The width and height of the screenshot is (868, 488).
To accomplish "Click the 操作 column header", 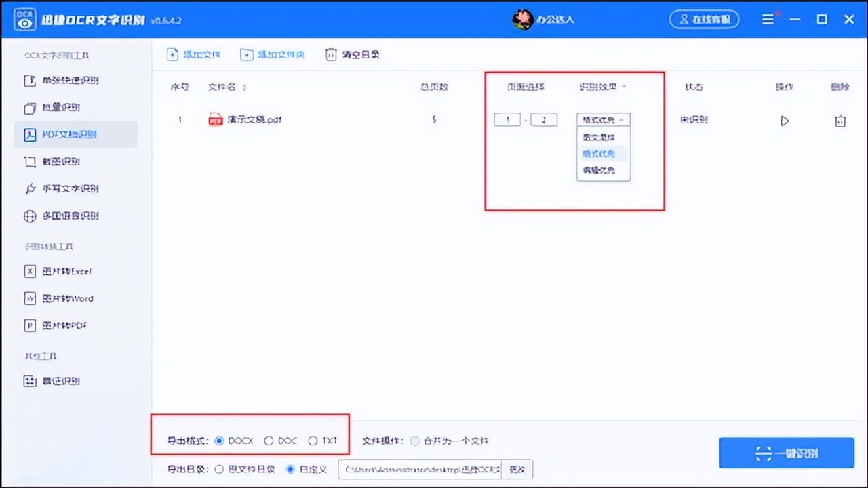I will pos(785,87).
